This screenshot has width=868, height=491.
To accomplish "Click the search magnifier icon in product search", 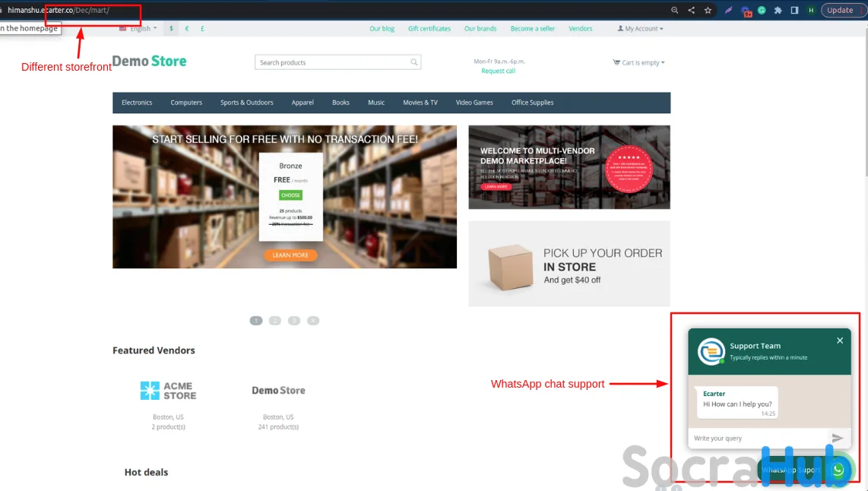I will [413, 62].
